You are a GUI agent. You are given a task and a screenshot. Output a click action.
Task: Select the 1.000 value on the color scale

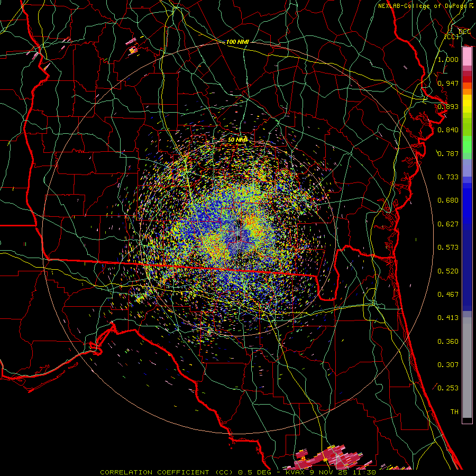(448, 59)
